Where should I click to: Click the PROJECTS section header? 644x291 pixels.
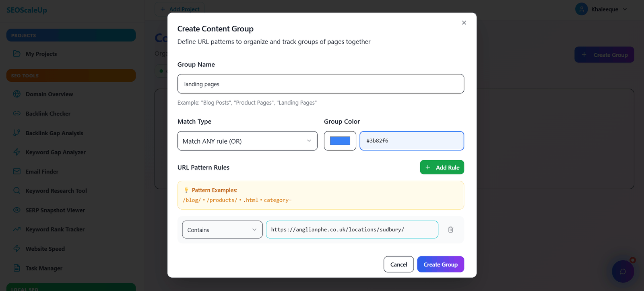click(x=71, y=35)
